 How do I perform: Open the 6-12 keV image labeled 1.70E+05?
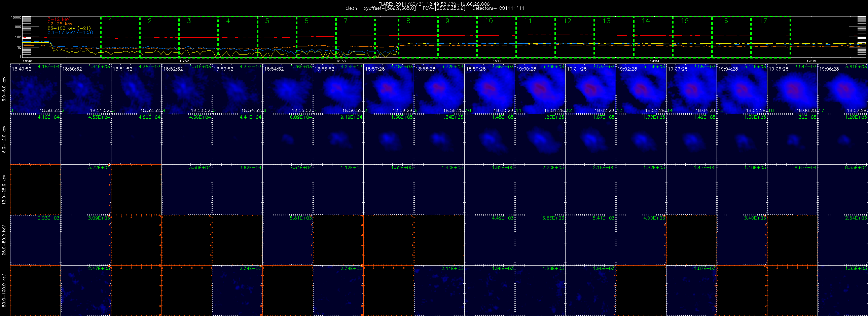[641, 139]
